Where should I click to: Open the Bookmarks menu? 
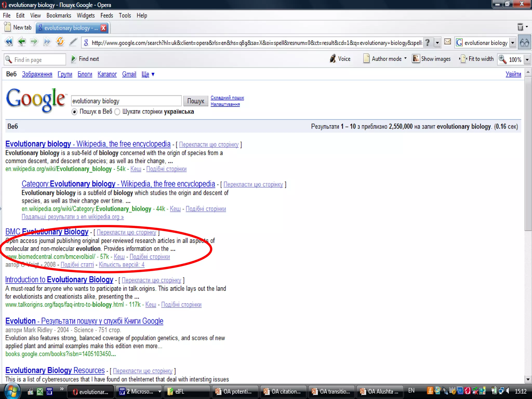59,16
